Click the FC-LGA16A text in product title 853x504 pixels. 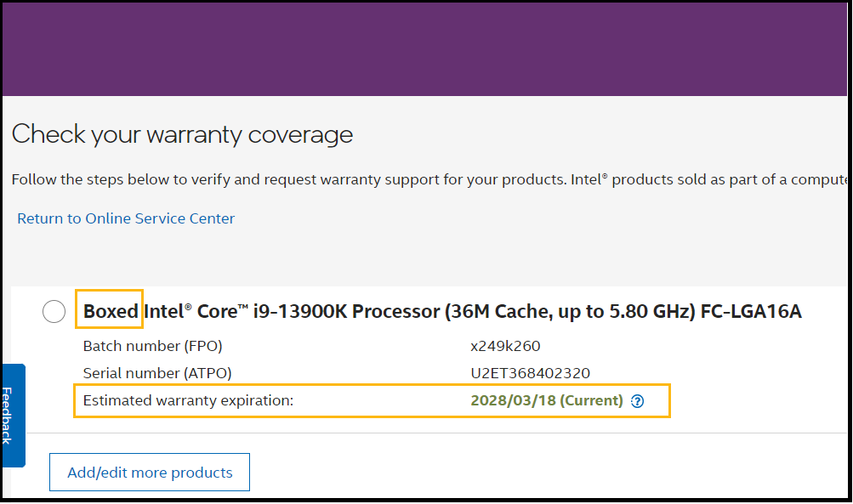[751, 312]
